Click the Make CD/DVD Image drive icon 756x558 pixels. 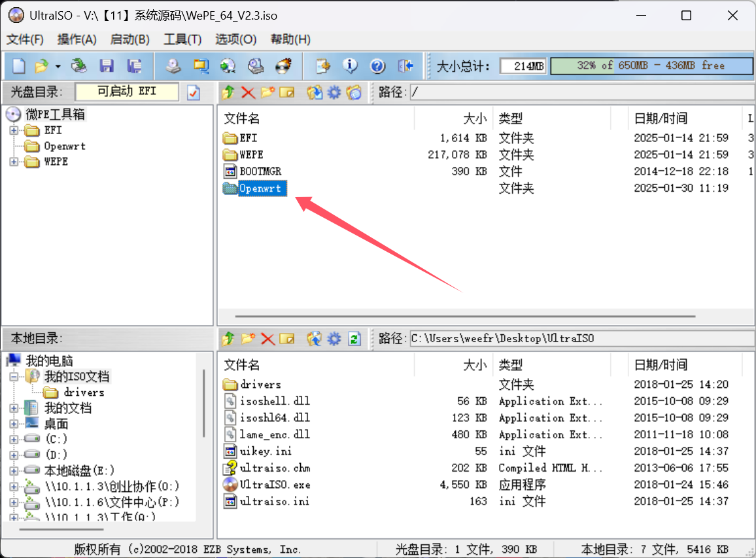point(173,65)
